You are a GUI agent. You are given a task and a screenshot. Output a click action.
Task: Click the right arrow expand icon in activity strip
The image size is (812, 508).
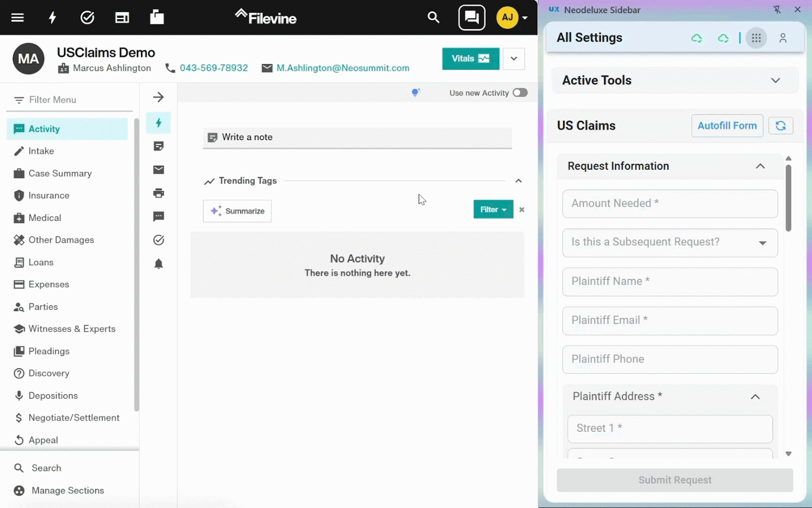click(158, 97)
